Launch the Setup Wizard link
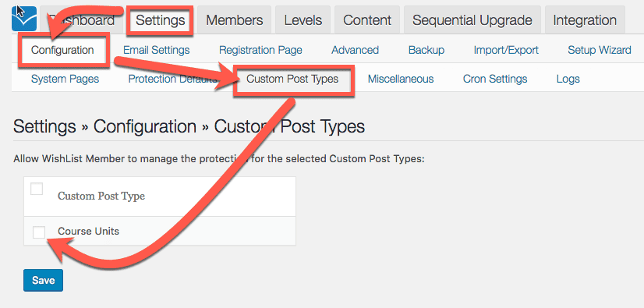Viewport: 644px width, 308px height. [600, 50]
